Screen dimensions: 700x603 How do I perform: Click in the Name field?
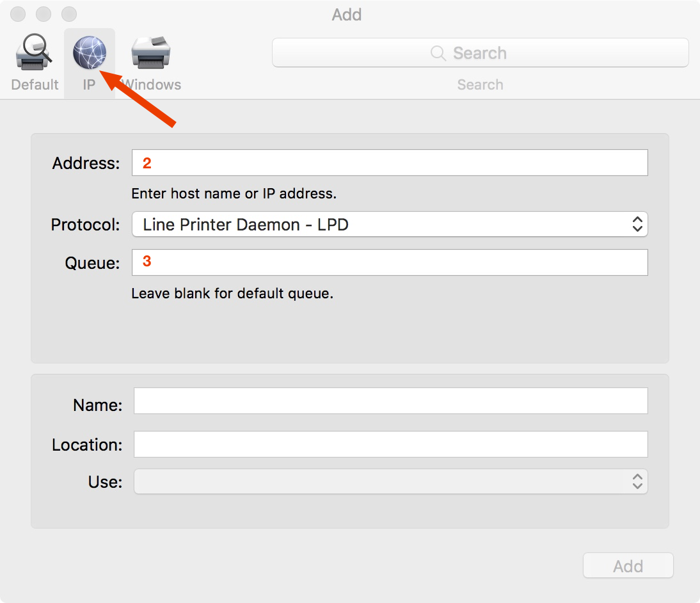390,401
